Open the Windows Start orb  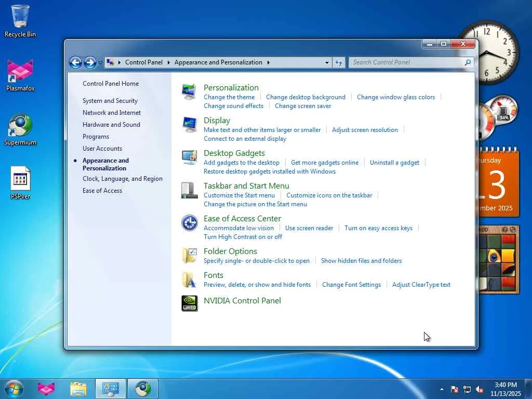pos(14,389)
